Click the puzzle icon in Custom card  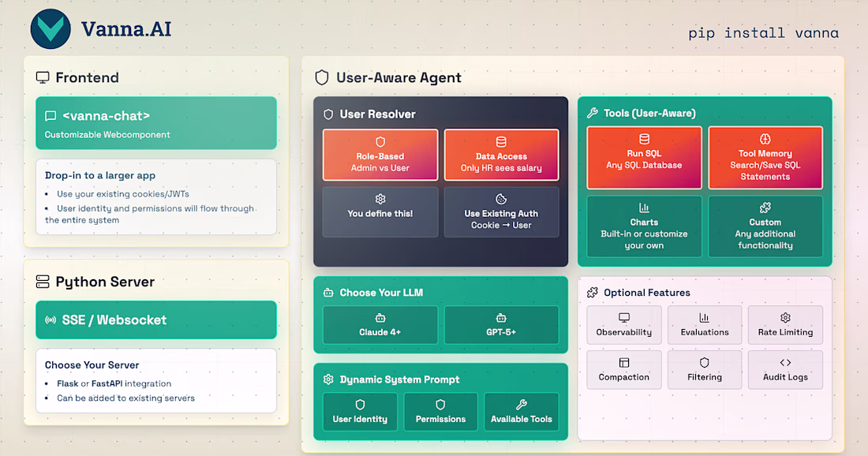pyautogui.click(x=765, y=207)
